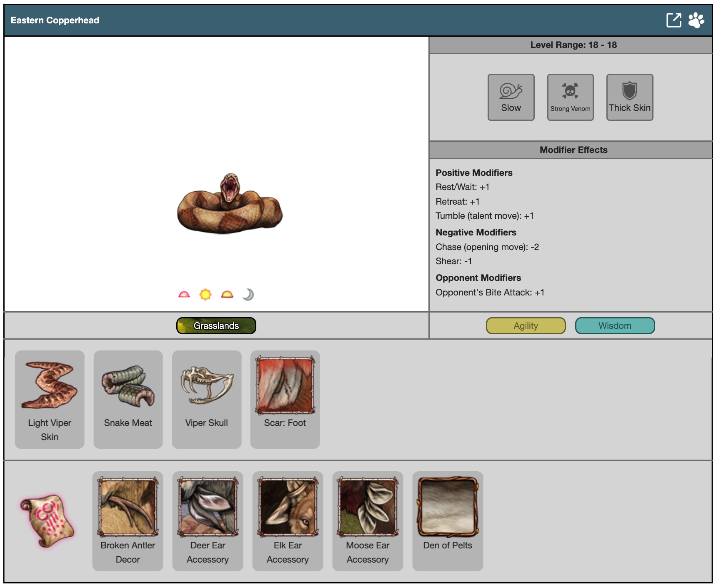Open the Scar: Foot item
The height and width of the screenshot is (588, 716).
pyautogui.click(x=285, y=399)
